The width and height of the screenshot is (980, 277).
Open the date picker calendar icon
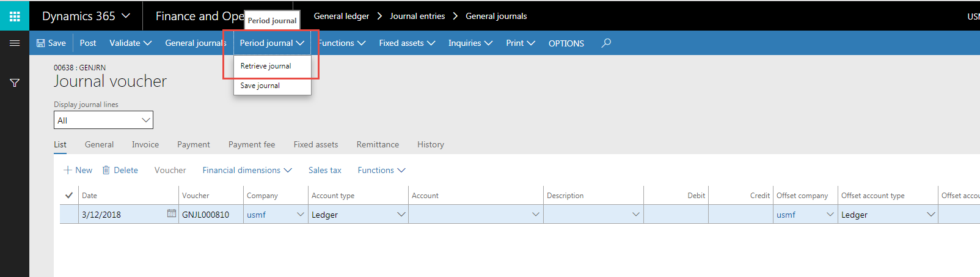click(x=171, y=214)
